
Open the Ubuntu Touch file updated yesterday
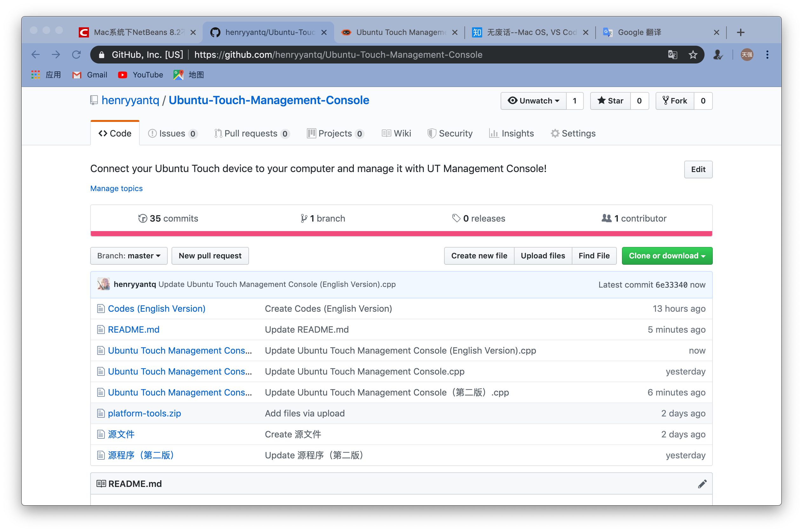coord(179,371)
